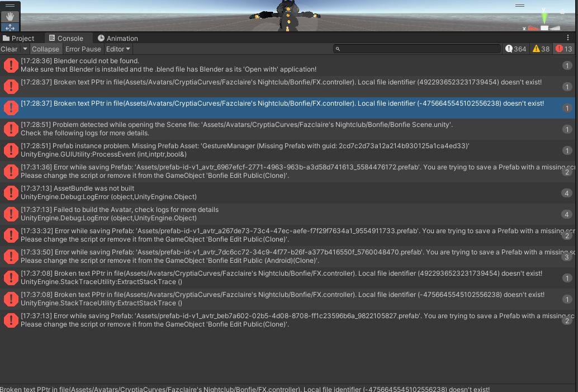The width and height of the screenshot is (578, 392).
Task: Click the red X axis cone on the scene gizmo
Action: (533, 28)
